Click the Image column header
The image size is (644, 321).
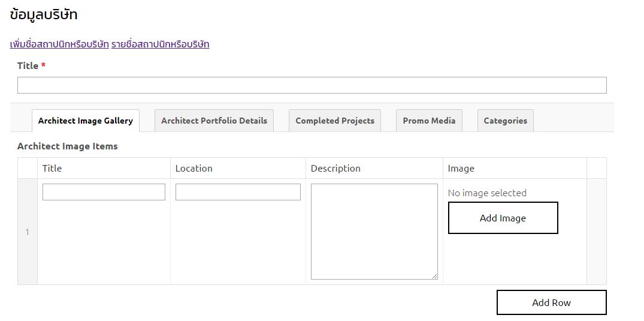(461, 169)
